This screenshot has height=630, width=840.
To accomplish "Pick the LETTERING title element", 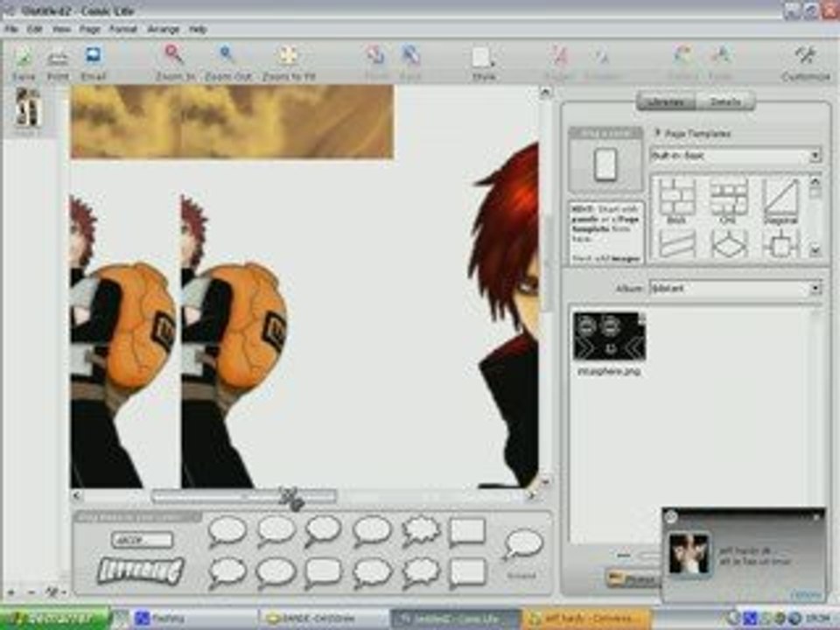I will 140,570.
